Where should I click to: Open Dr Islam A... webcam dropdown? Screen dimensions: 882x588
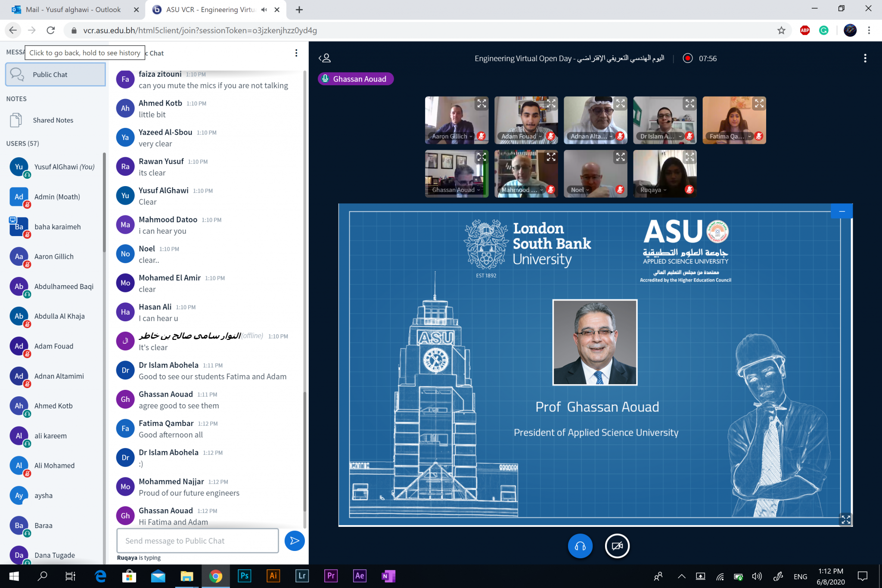[x=661, y=136]
